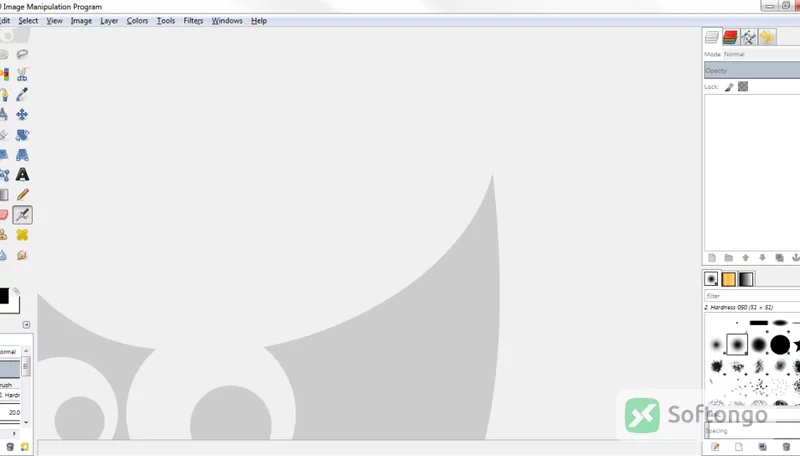This screenshot has width=800, height=456.
Task: Create a new layer group
Action: click(x=729, y=258)
